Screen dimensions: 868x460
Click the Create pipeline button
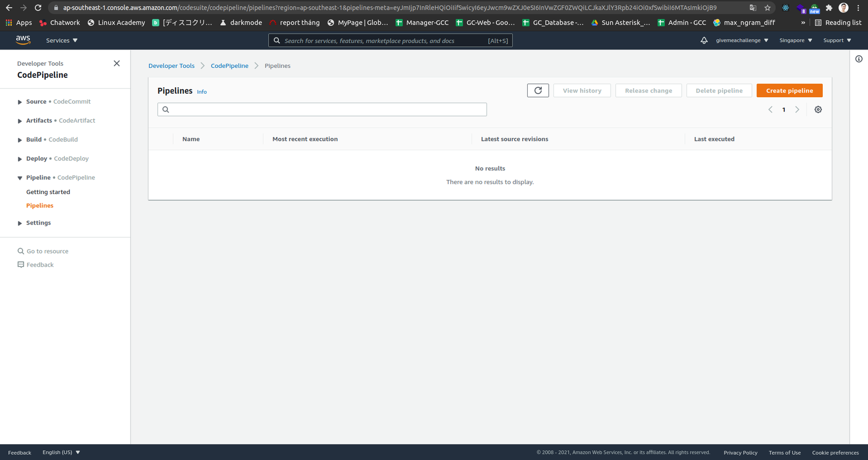[789, 90]
